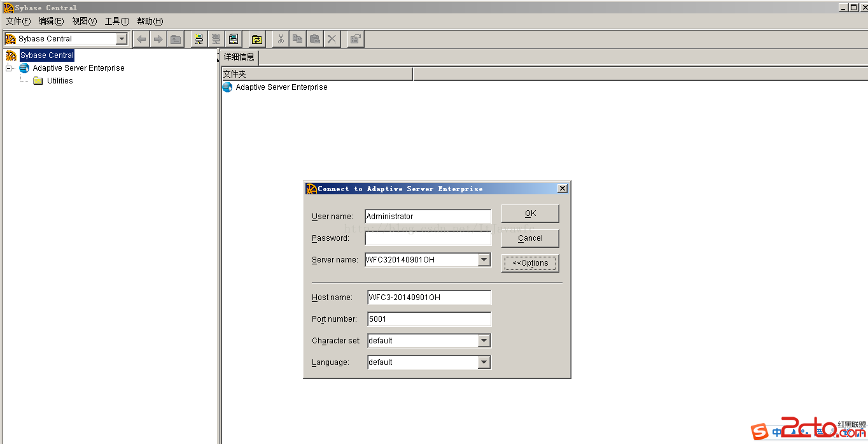Image resolution: width=868 pixels, height=444 pixels.
Task: Open the 编辑(E) menu
Action: pyautogui.click(x=51, y=22)
